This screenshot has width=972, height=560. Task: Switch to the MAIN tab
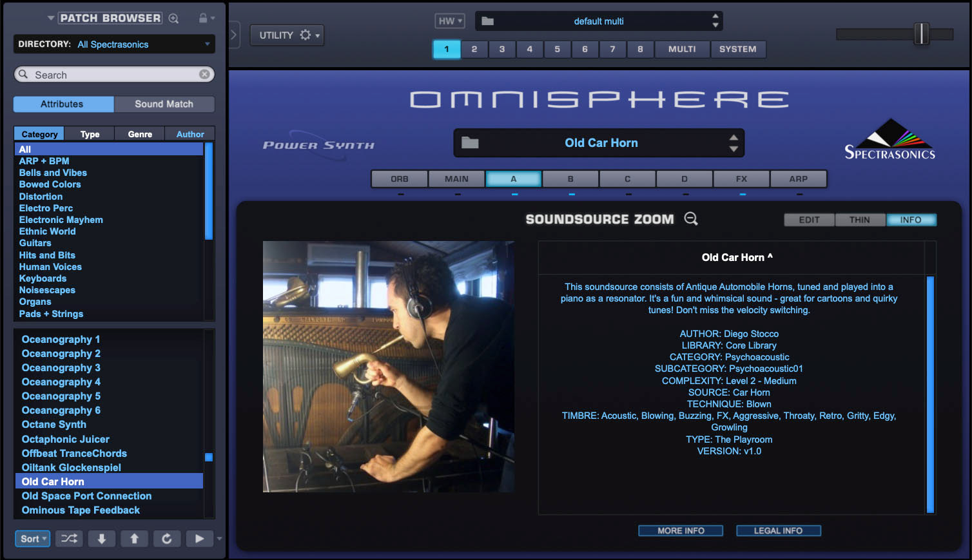pos(456,179)
